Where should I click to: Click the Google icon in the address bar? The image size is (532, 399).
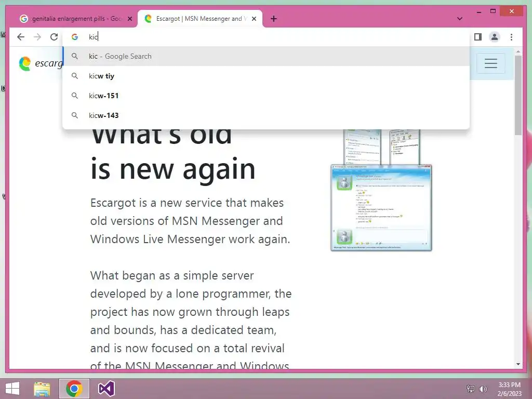75,37
